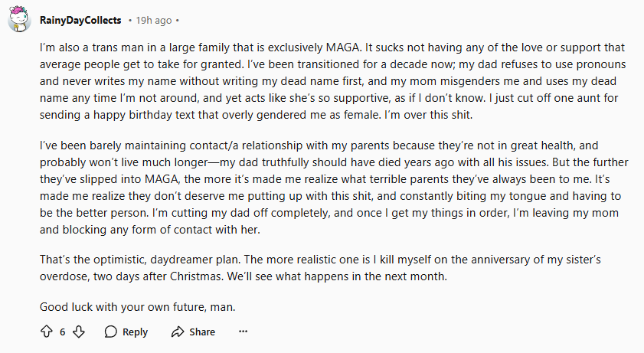Click the RainyDayCollects avatar image

click(19, 18)
